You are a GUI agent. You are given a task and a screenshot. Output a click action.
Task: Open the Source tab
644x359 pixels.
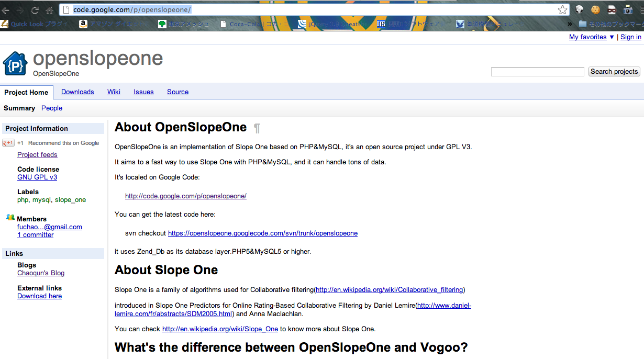177,92
